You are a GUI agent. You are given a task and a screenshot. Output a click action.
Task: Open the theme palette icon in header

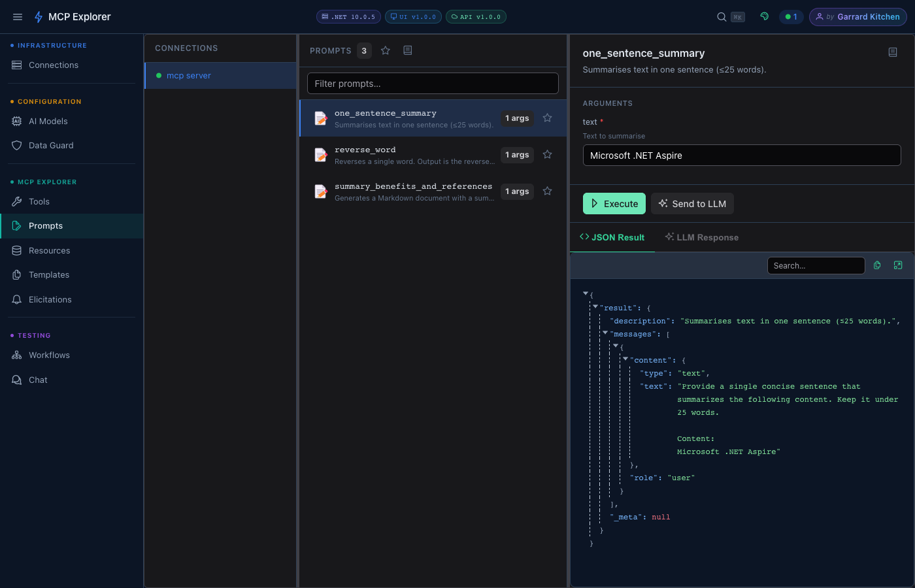[764, 17]
